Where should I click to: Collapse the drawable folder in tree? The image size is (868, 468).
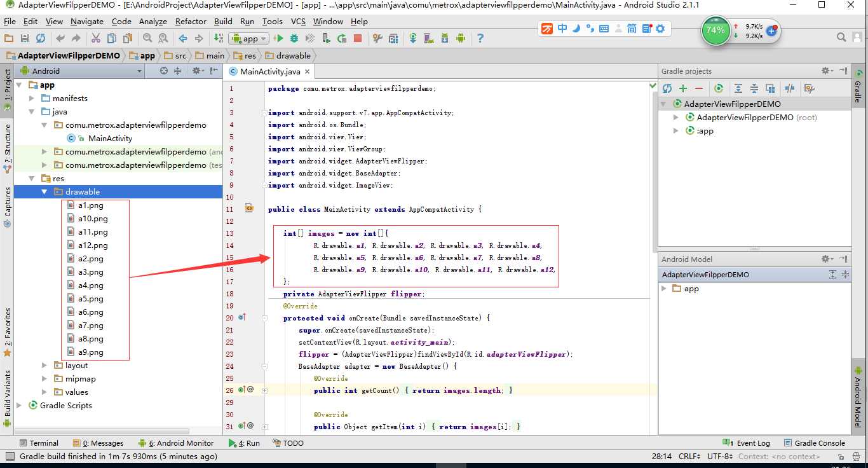(x=44, y=191)
